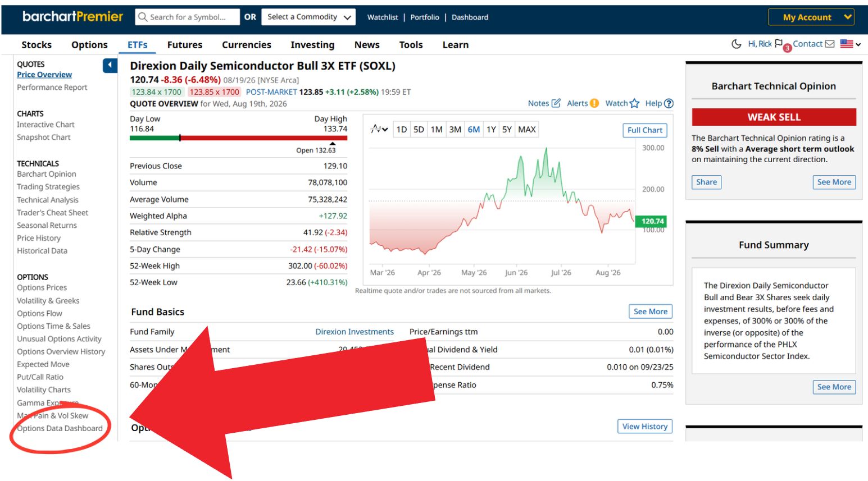Image resolution: width=868 pixels, height=481 pixels.
Task: Expand the Select a Commodity dropdown
Action: pyautogui.click(x=309, y=17)
